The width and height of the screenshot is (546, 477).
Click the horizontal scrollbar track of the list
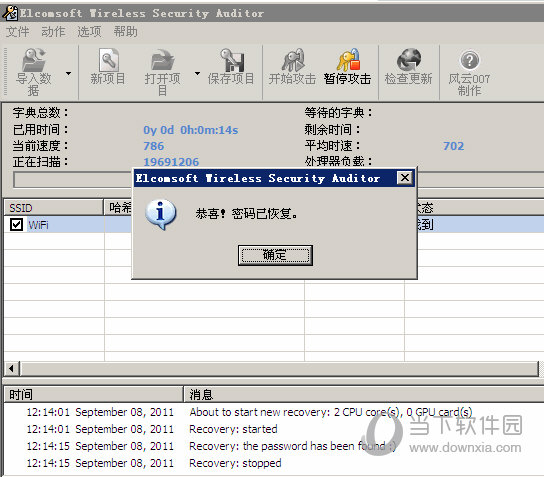pos(279,368)
